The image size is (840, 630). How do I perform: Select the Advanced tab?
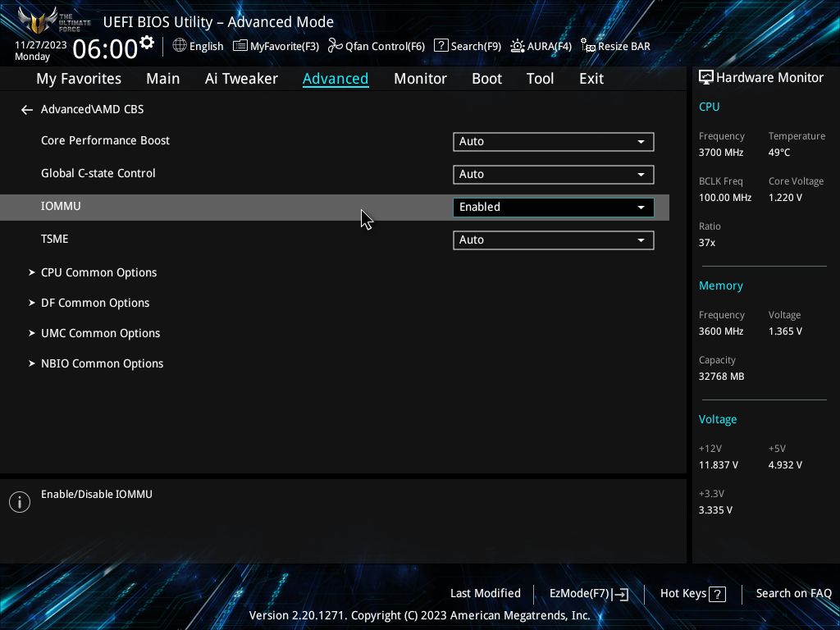click(336, 79)
